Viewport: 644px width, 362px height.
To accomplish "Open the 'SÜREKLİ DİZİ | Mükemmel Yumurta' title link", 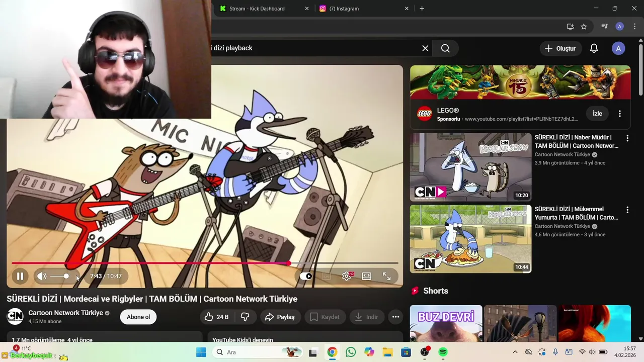I will tap(577, 213).
